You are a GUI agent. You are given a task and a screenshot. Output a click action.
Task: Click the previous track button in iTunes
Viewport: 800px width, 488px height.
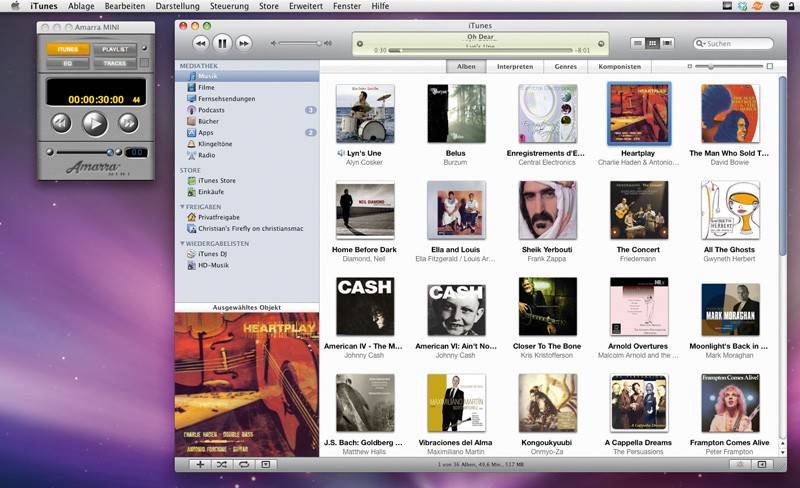pyautogui.click(x=201, y=43)
